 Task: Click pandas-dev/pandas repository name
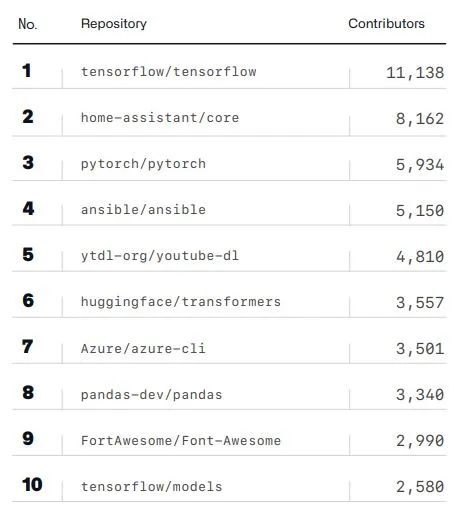(152, 395)
